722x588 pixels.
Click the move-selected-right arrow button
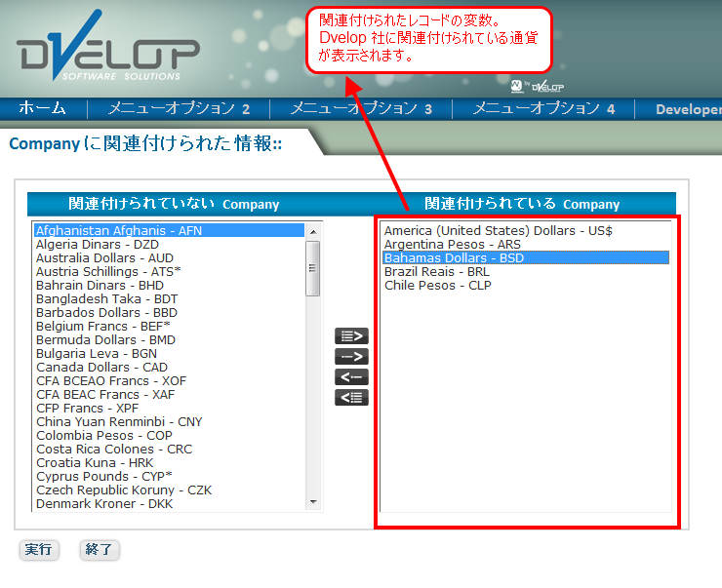pos(351,357)
